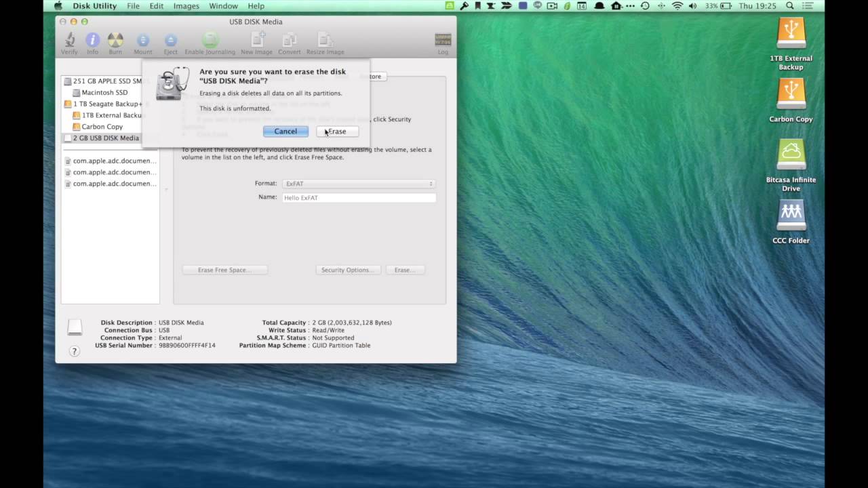Screen dimensions: 868x488
Task: Click the Time Machine menu bar icon
Action: 645,5
